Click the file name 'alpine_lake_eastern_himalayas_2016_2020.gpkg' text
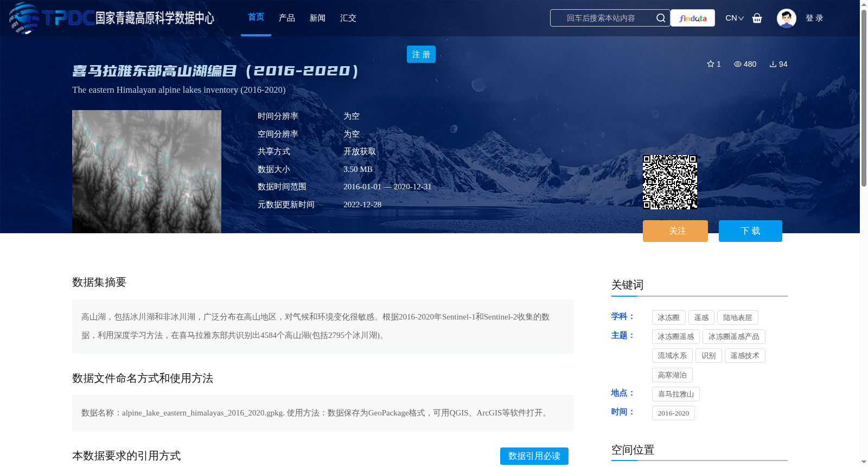The width and height of the screenshot is (868, 467). tap(203, 413)
